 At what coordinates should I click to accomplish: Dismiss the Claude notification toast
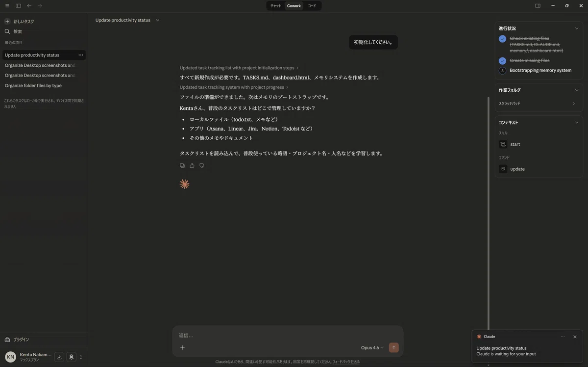click(x=575, y=337)
